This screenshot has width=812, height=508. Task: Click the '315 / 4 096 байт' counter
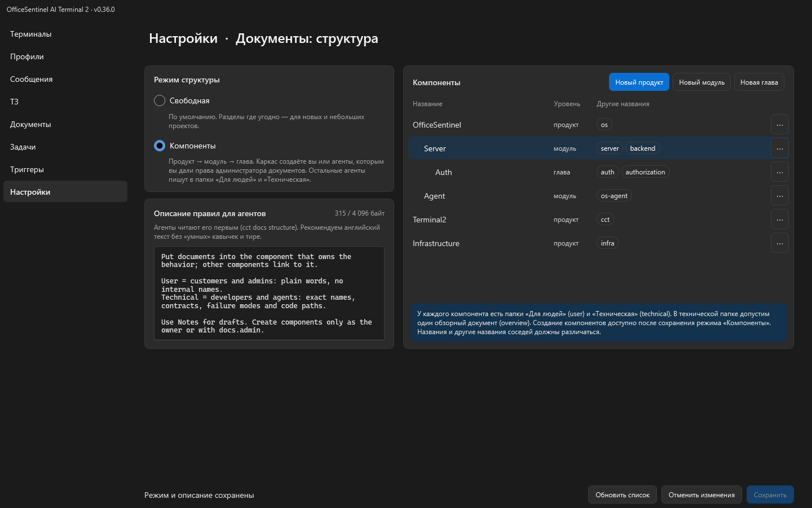360,213
